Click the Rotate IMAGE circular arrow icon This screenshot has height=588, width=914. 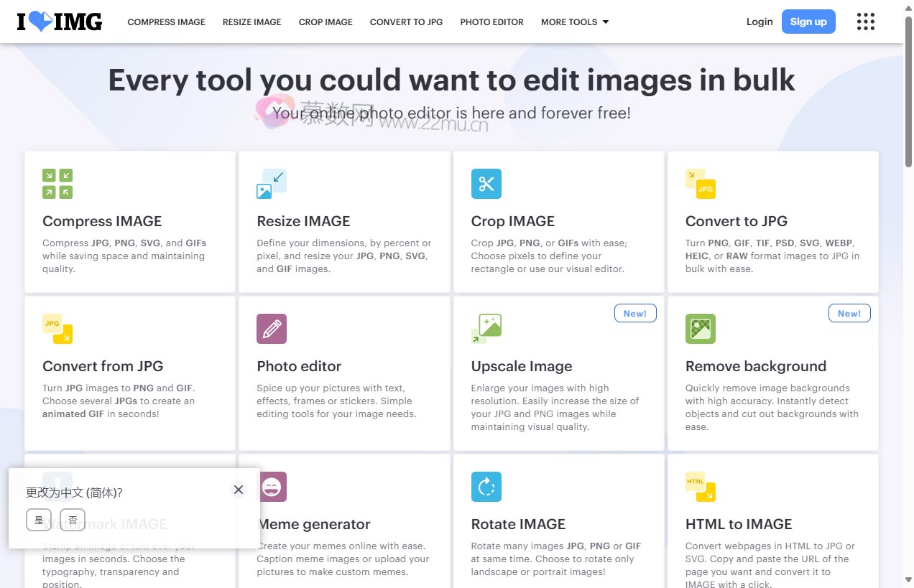[486, 487]
